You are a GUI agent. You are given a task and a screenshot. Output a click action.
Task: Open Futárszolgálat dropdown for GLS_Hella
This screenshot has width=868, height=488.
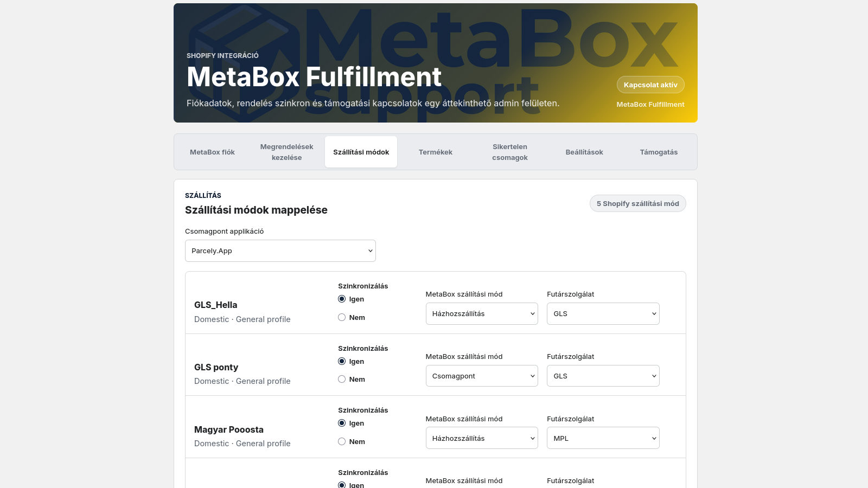(603, 313)
